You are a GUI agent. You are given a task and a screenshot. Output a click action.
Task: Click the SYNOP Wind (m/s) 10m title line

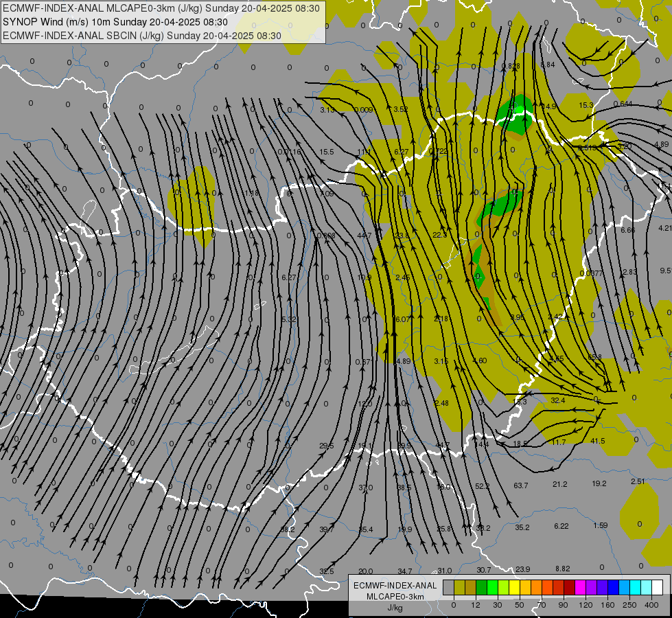[x=115, y=22]
